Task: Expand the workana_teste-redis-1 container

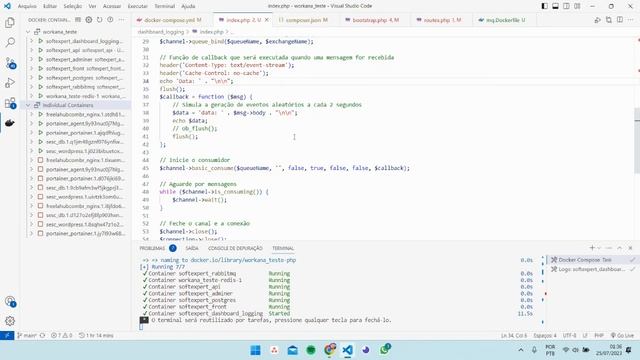Action: (x=32, y=96)
